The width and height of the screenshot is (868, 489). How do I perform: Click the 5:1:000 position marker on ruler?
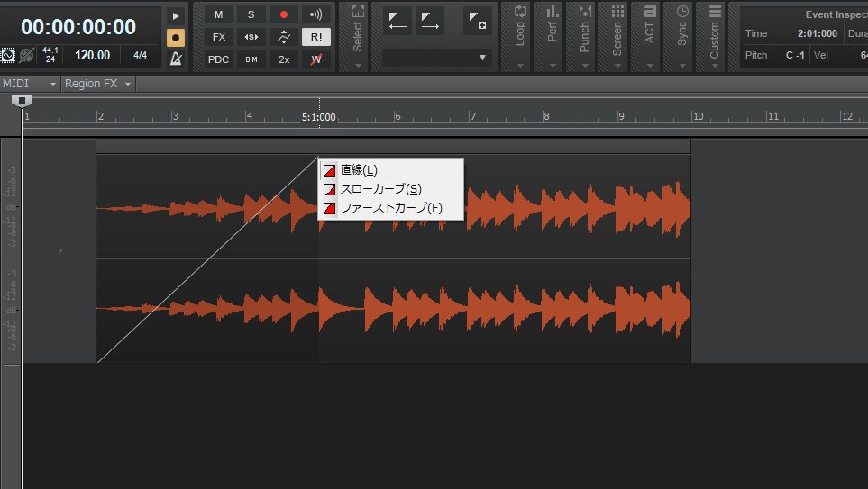(319, 117)
